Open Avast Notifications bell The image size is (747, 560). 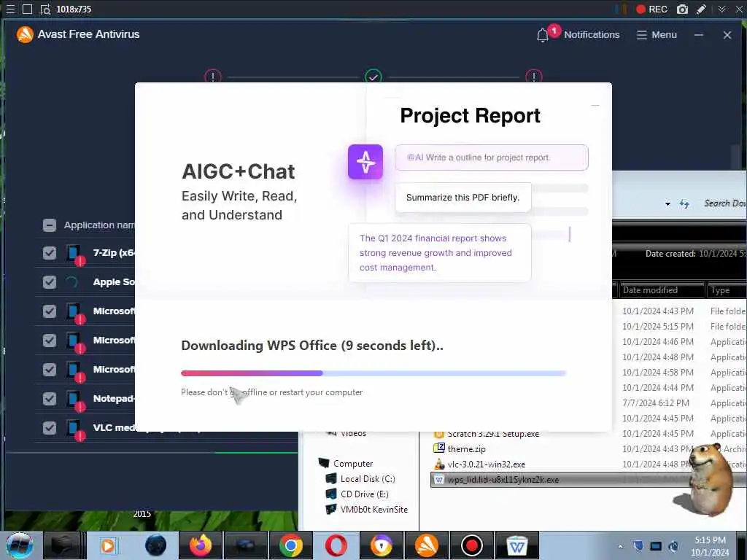coord(542,35)
